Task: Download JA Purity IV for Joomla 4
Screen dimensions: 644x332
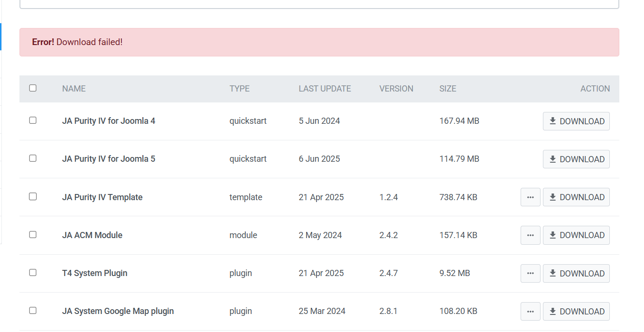Action: point(576,121)
